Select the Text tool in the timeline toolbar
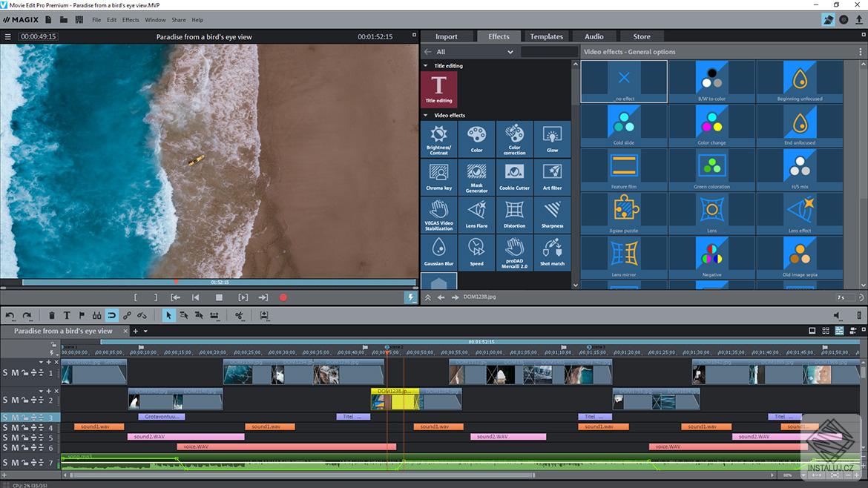This screenshot has width=868, height=488. (x=67, y=315)
